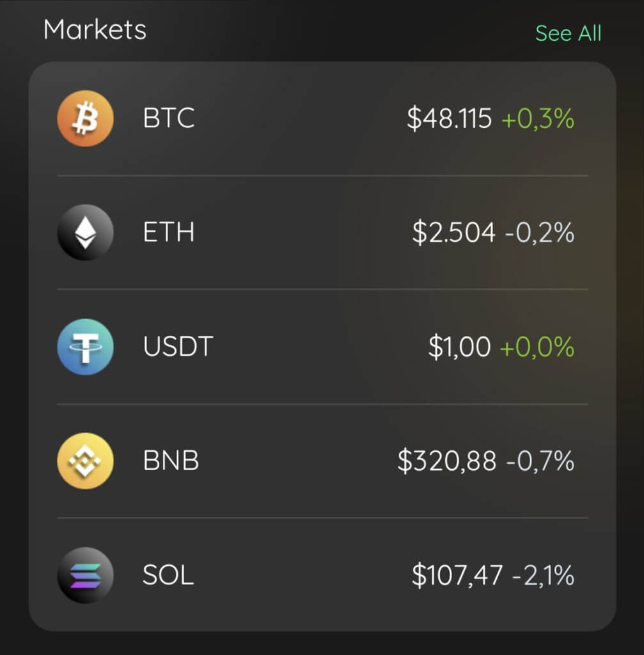Viewport: 644px width, 655px height.
Task: Tap the -0,7% change for BNB
Action: [x=540, y=461]
